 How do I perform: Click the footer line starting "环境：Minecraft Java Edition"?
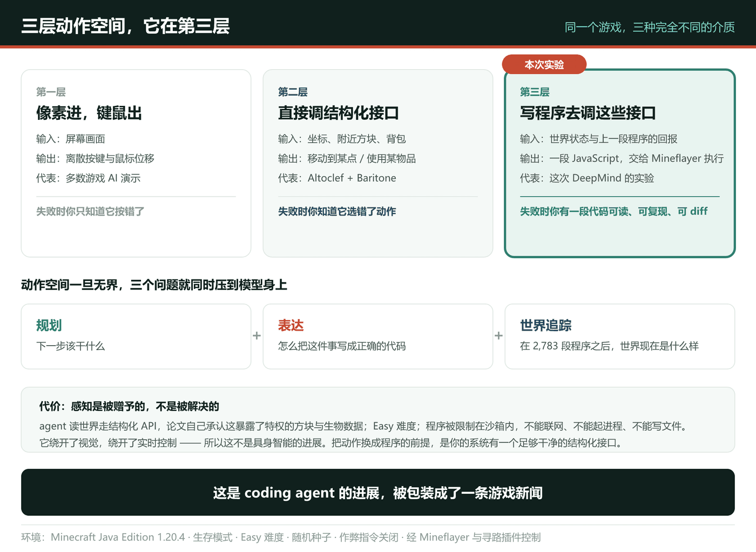[x=281, y=537]
